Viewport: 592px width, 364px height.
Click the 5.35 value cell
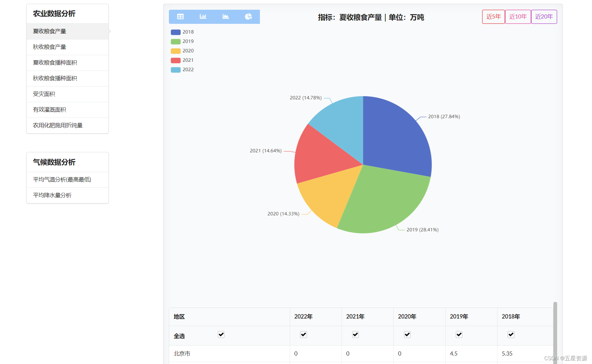click(525, 354)
